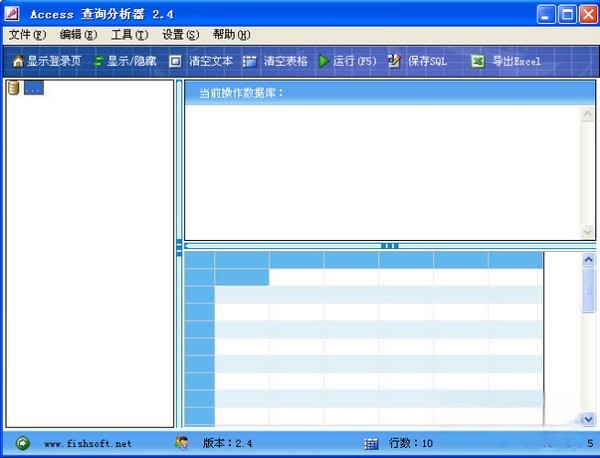The height and width of the screenshot is (458, 600).
Task: Click the results grid scroll down arrow
Action: [x=588, y=419]
